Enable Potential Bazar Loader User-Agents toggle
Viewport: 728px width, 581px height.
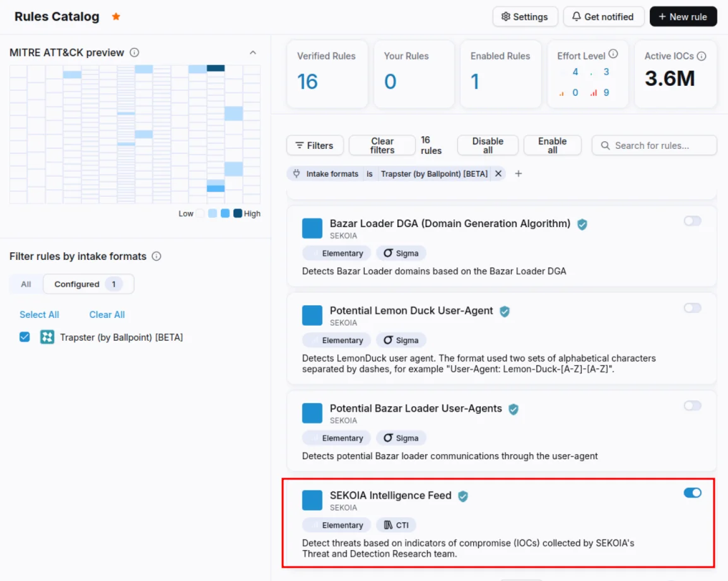692,406
